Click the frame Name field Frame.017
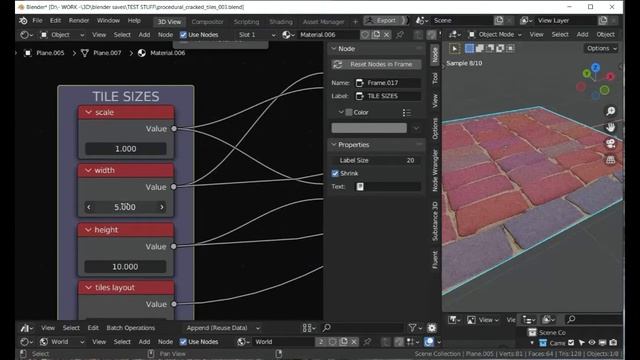640x360 pixels. (387, 83)
